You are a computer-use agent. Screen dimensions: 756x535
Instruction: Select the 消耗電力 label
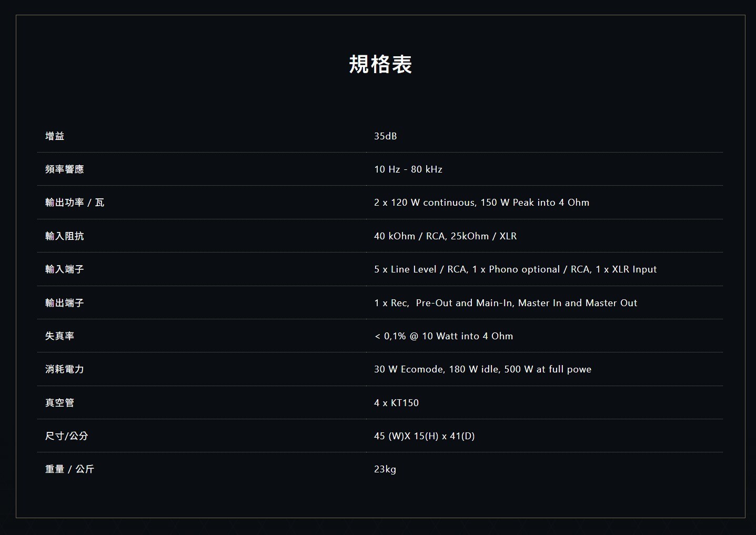click(x=64, y=369)
